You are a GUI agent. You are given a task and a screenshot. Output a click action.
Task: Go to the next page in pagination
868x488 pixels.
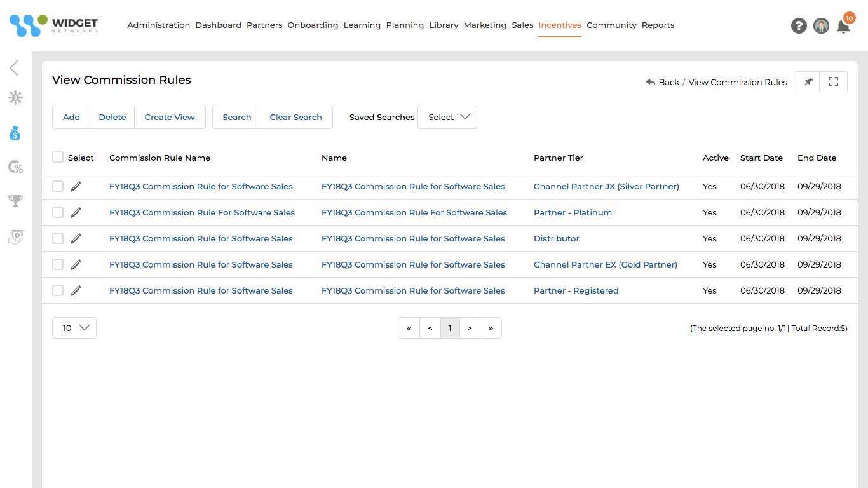470,328
